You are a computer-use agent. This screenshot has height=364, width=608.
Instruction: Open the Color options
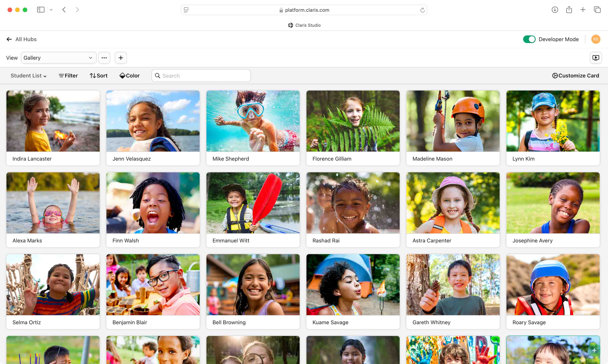click(130, 76)
